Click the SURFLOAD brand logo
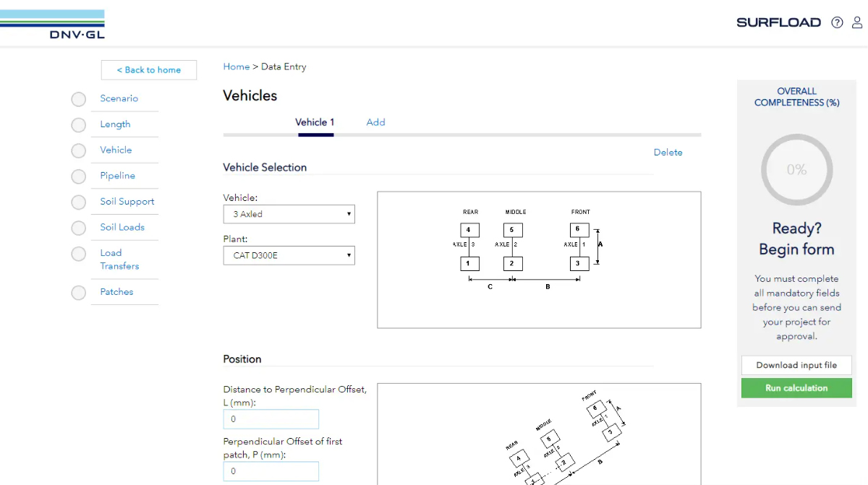Image resolution: width=868 pixels, height=485 pixels. [x=778, y=22]
